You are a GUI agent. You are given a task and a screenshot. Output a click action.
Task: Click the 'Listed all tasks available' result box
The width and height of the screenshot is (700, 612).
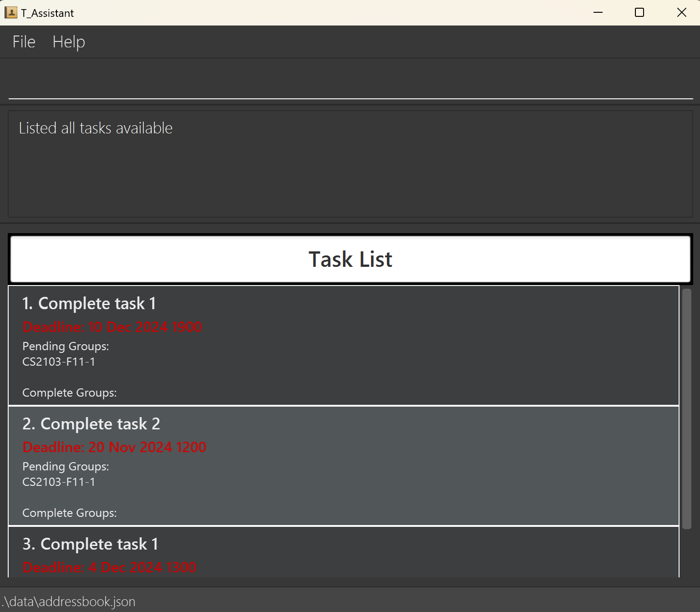click(x=350, y=164)
